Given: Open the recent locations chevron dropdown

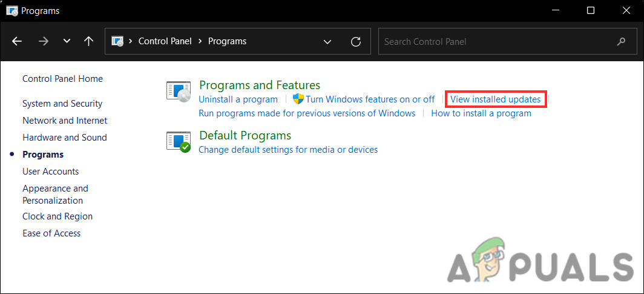Looking at the screenshot, I should [67, 41].
